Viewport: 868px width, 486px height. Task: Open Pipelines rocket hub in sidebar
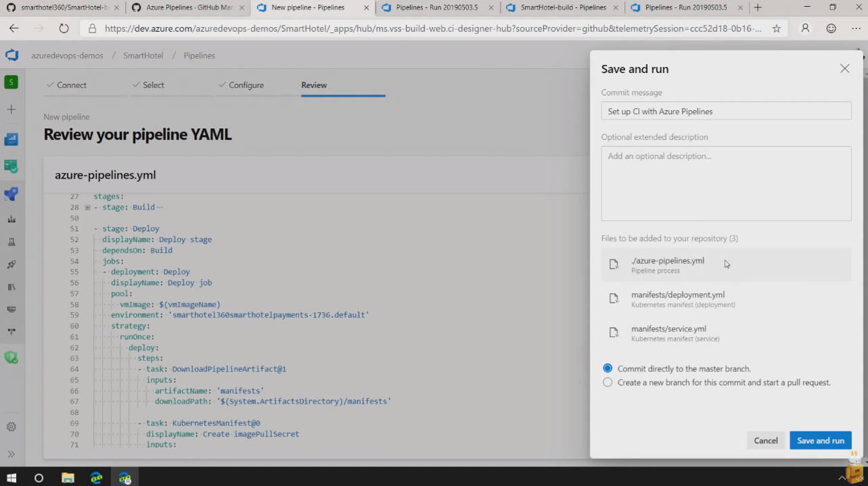(11, 195)
